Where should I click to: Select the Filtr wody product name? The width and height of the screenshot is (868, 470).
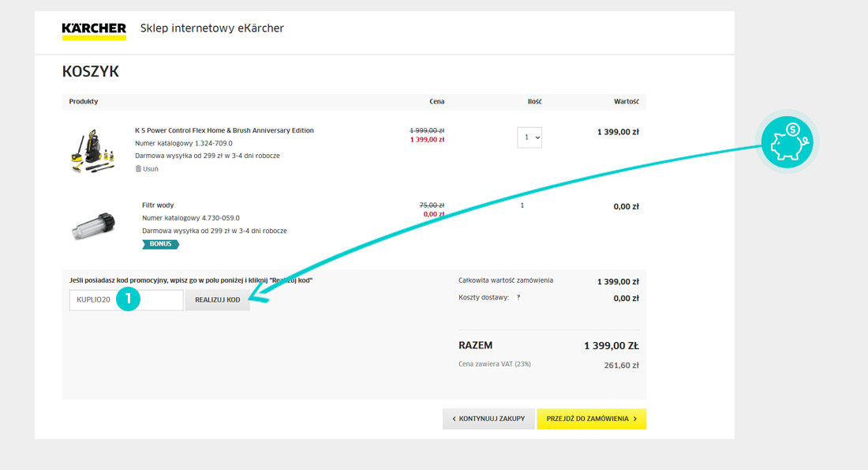tap(158, 205)
